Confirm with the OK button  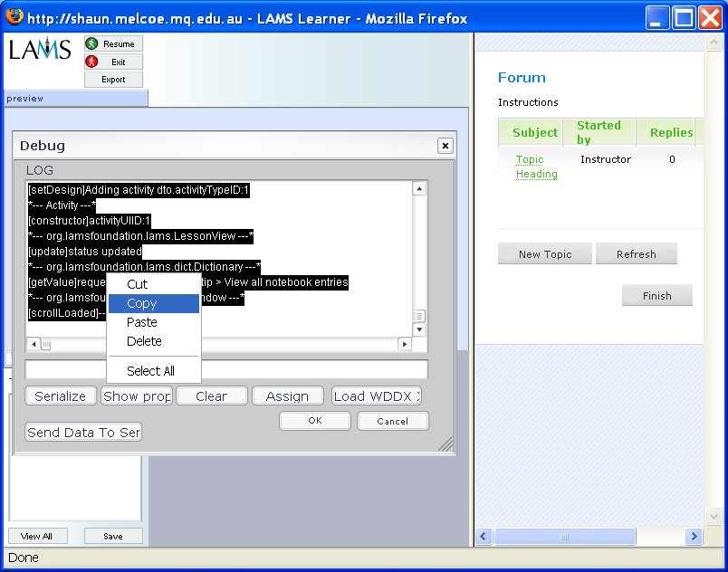[x=314, y=421]
